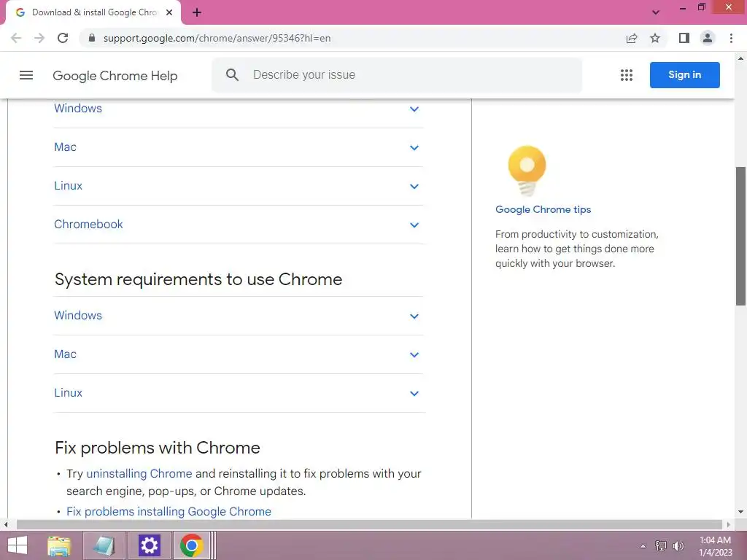Click the page scrollbar down arrow
Viewport: 747px width, 560px height.
pos(740,513)
